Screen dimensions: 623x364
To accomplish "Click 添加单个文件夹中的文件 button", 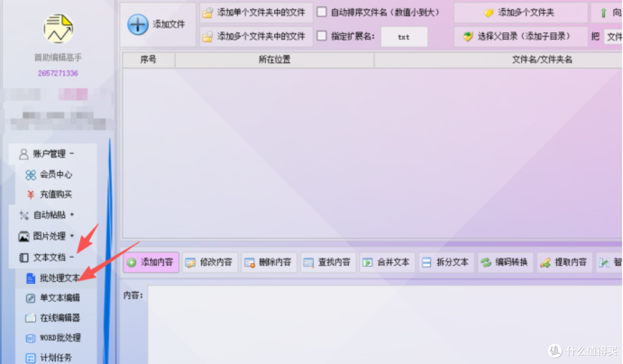I will click(x=256, y=13).
